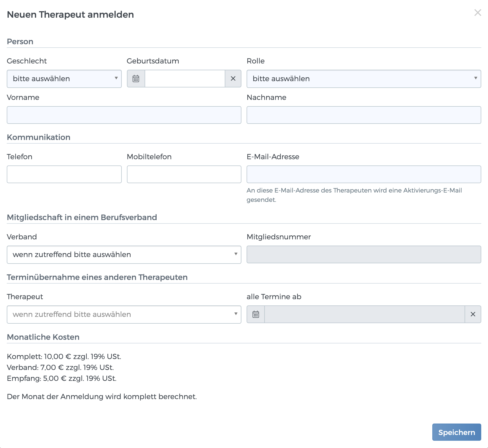488x448 pixels.
Task: Click the Mitgliedsnummer field
Action: (x=364, y=254)
